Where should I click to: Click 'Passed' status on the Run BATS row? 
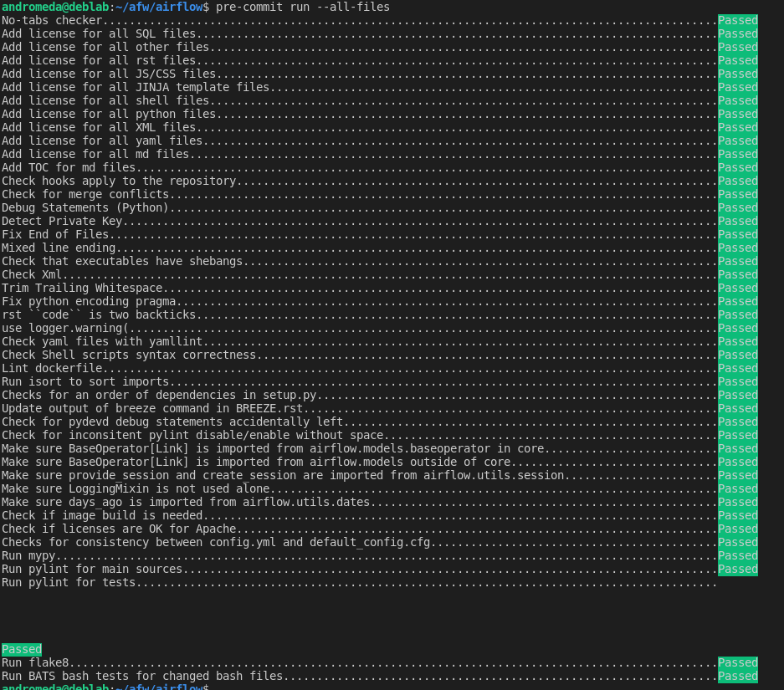pyautogui.click(x=738, y=677)
